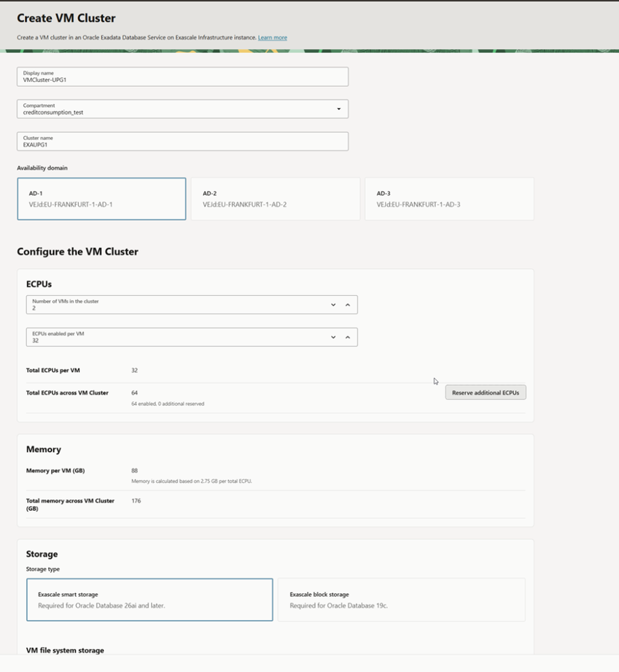Viewport: 619px width, 672px height.
Task: Click the ECPUs section heading
Action: 39,284
